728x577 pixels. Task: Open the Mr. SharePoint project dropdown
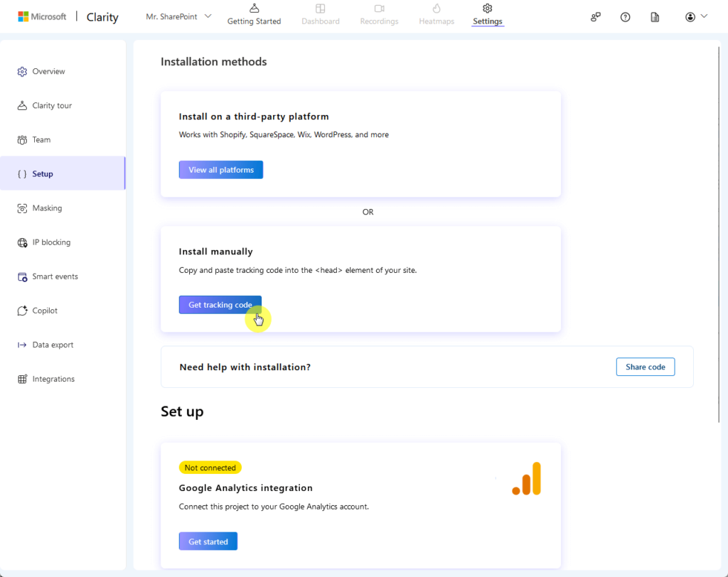[178, 17]
